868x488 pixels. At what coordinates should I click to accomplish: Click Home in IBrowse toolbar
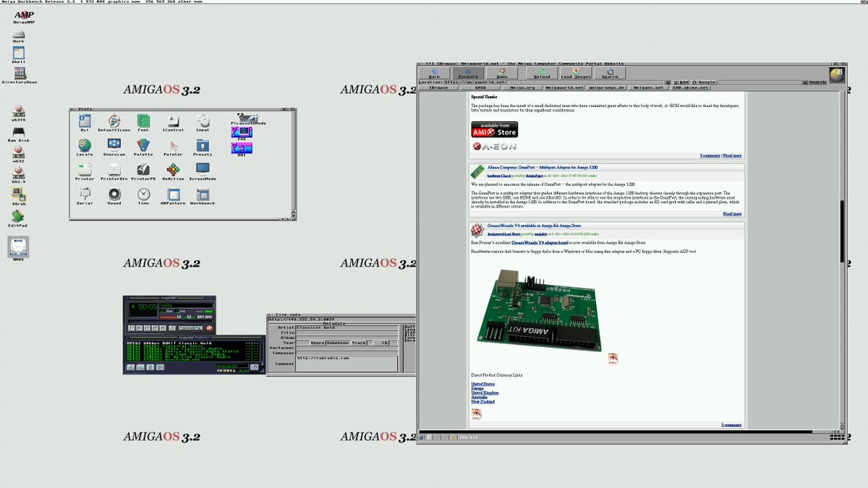[x=502, y=72]
